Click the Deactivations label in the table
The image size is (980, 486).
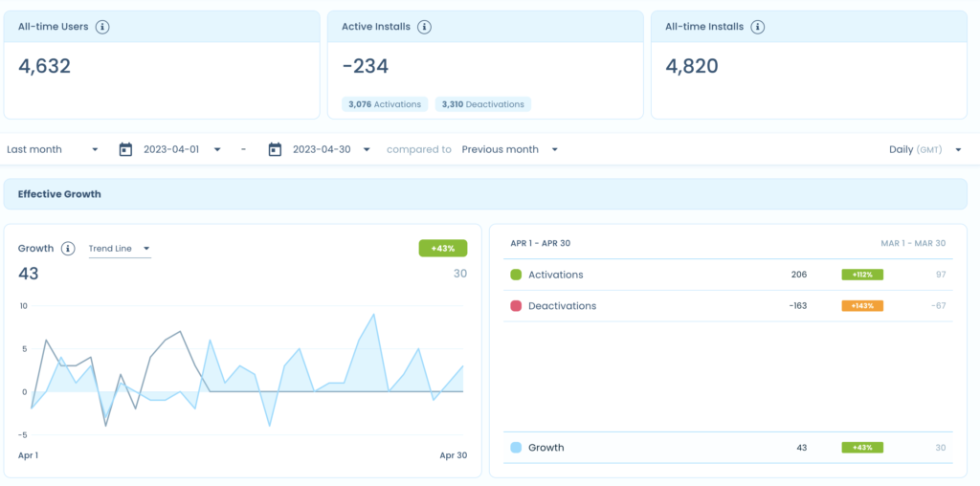click(562, 306)
